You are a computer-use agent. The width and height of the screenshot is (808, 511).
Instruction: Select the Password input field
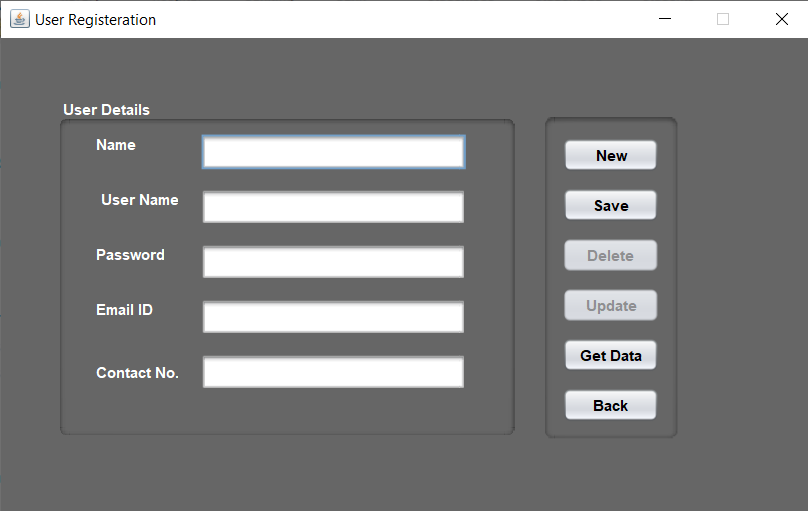pos(333,262)
